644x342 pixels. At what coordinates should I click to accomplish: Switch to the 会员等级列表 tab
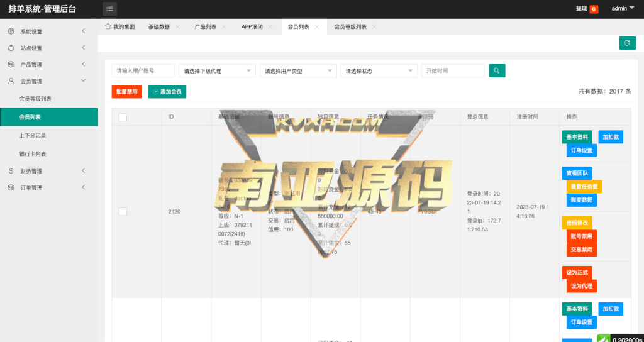pos(350,26)
